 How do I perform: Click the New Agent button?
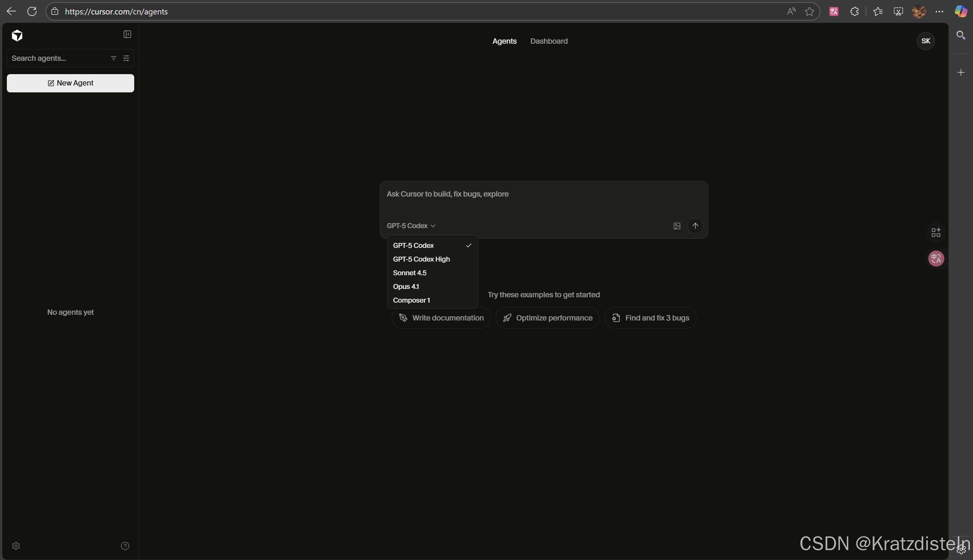coord(70,83)
